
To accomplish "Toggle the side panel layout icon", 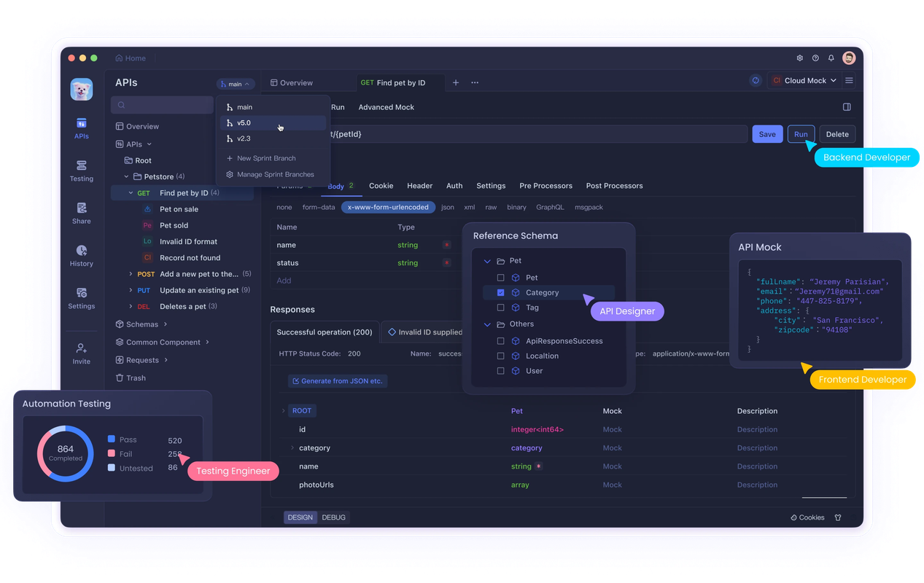I will 847,107.
